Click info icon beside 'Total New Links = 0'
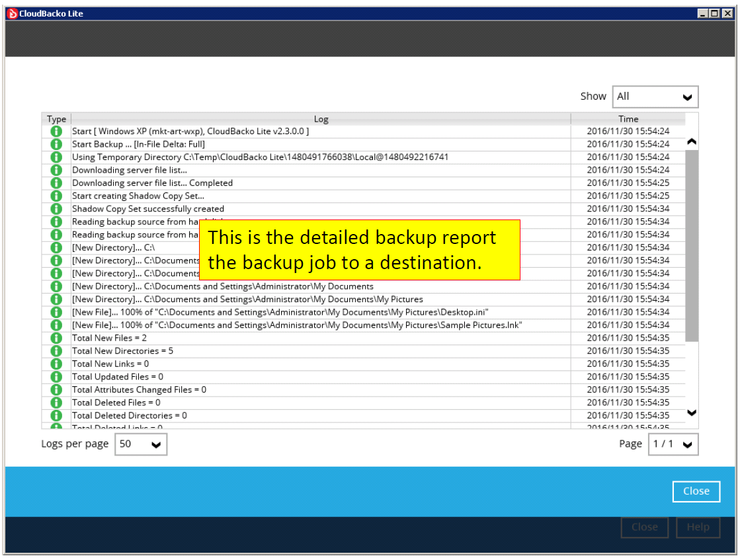Image resolution: width=742 pixels, height=560 pixels. tap(56, 364)
